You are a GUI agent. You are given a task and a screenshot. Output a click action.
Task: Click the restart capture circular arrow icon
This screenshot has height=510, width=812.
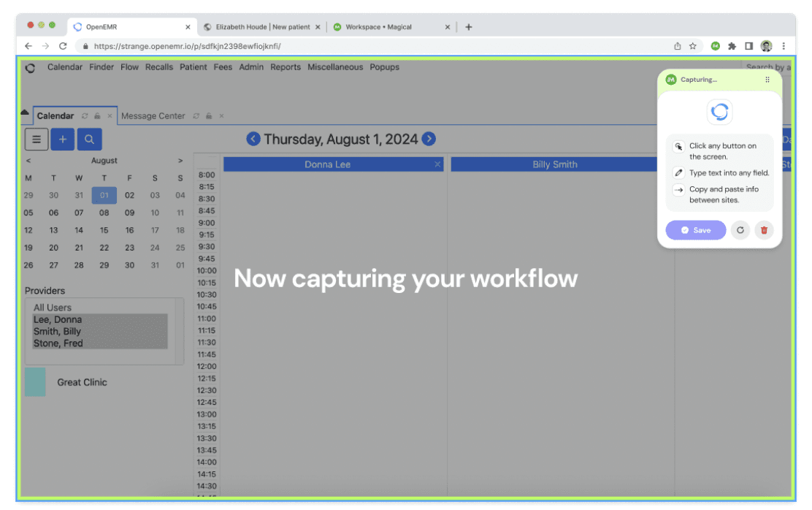tap(740, 230)
